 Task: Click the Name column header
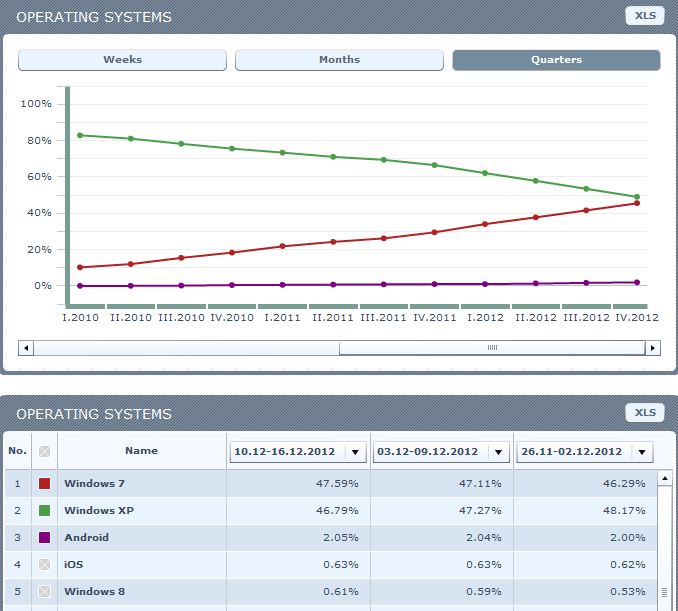click(x=141, y=451)
